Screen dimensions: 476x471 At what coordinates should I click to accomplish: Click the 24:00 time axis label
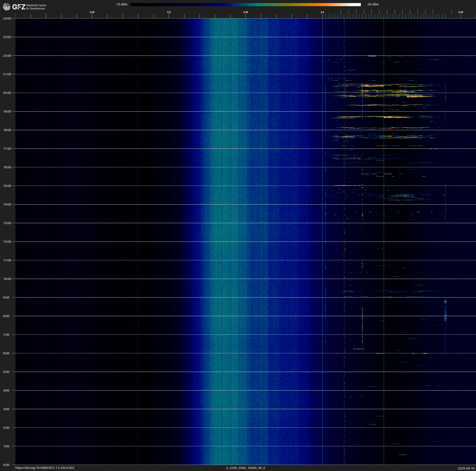click(x=7, y=18)
